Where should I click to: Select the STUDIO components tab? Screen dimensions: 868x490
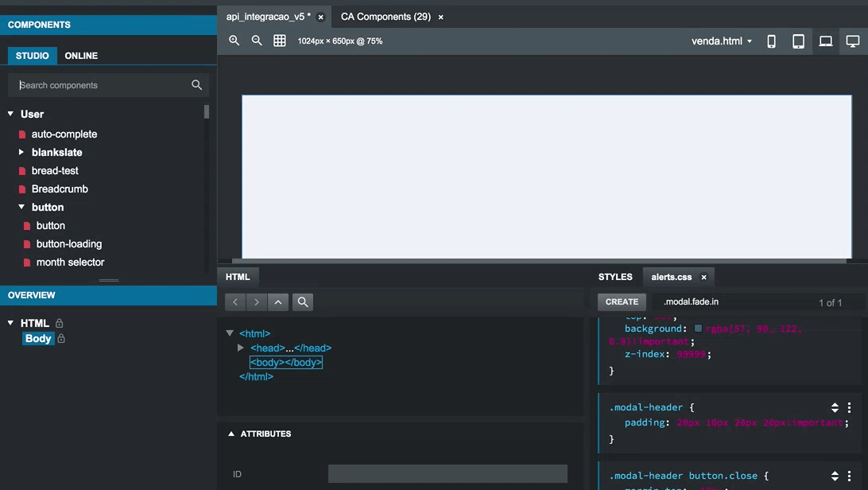(x=32, y=56)
